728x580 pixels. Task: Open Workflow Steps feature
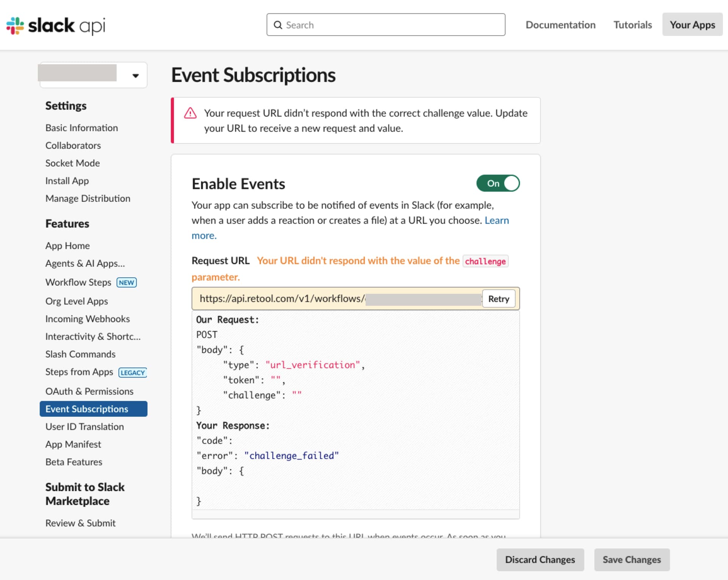tap(78, 282)
